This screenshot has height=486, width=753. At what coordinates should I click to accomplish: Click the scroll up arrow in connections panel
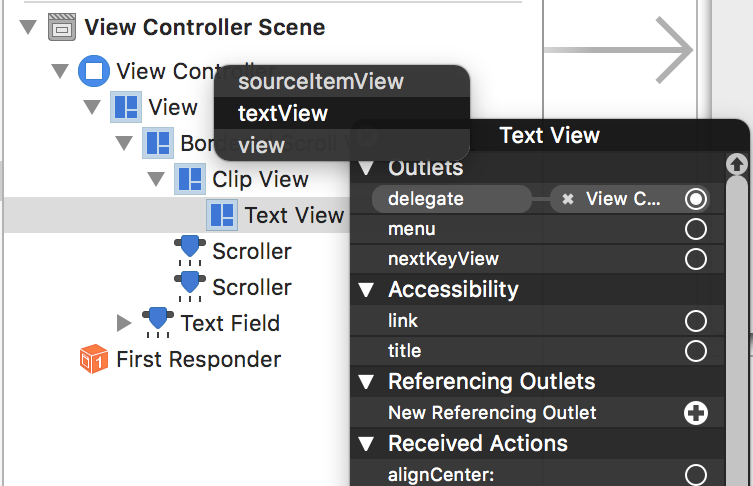tap(737, 163)
